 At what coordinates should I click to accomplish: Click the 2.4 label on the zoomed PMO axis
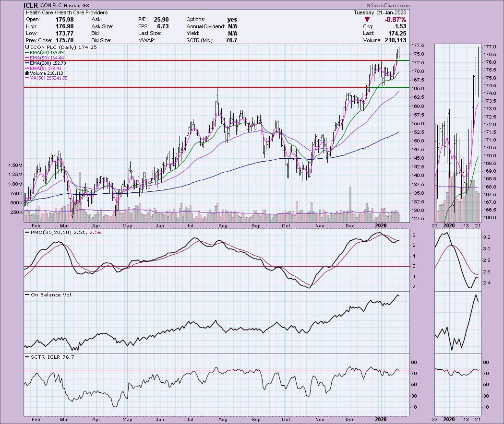487,283
